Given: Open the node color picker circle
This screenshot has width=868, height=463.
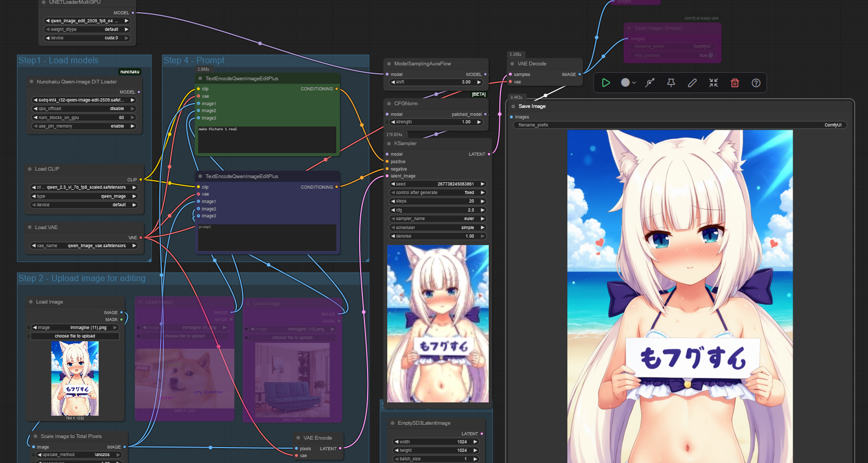Looking at the screenshot, I should click(x=628, y=83).
